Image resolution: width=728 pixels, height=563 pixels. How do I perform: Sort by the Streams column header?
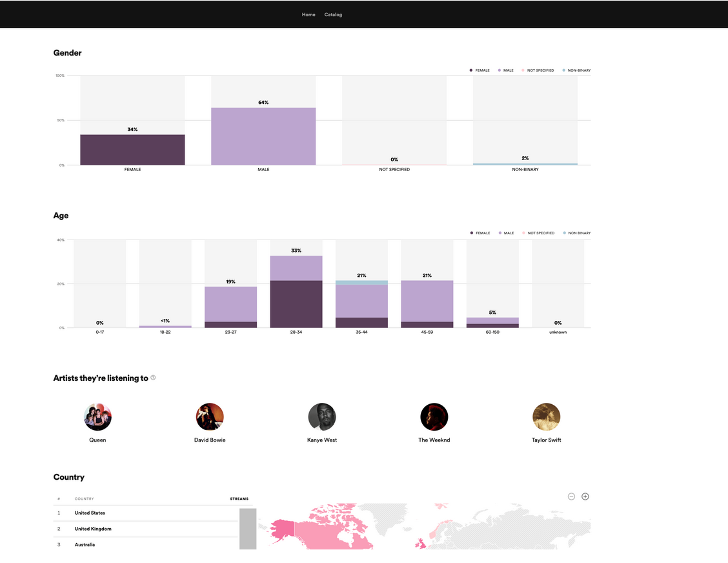click(239, 498)
